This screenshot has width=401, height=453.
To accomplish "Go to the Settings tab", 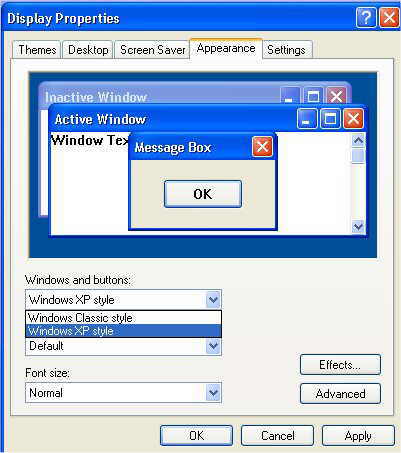I will coord(286,50).
